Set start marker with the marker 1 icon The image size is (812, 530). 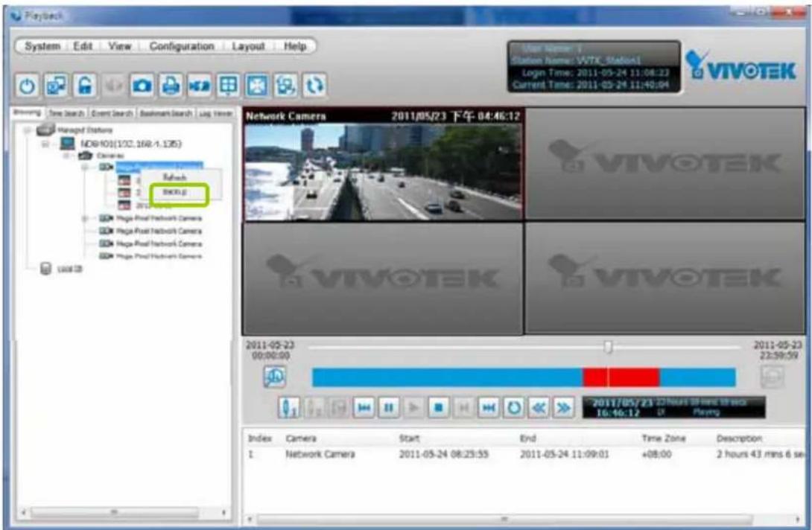pos(288,408)
